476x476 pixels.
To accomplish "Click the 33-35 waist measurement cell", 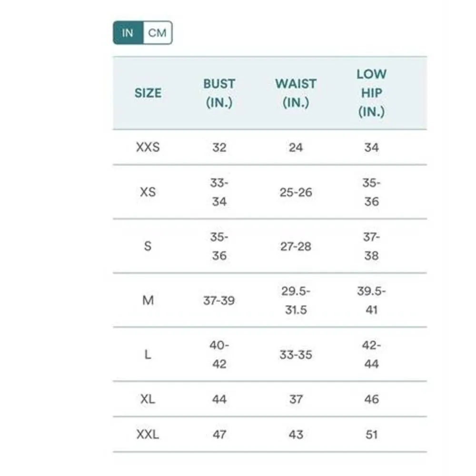I will click(x=296, y=355).
